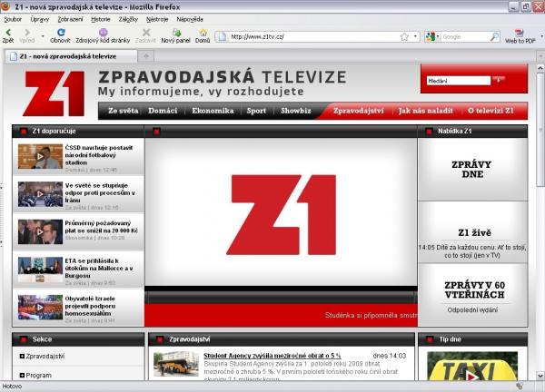The image size is (545, 392).
Task: View page source via Zdrojový kód stránky icon
Action: click(x=103, y=33)
